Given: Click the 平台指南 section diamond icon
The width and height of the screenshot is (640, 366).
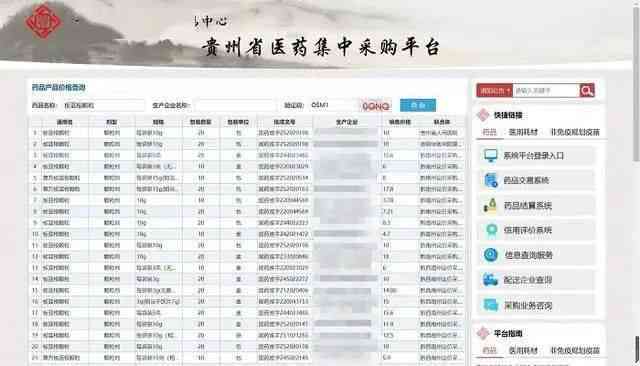Looking at the screenshot, I should click(483, 333).
